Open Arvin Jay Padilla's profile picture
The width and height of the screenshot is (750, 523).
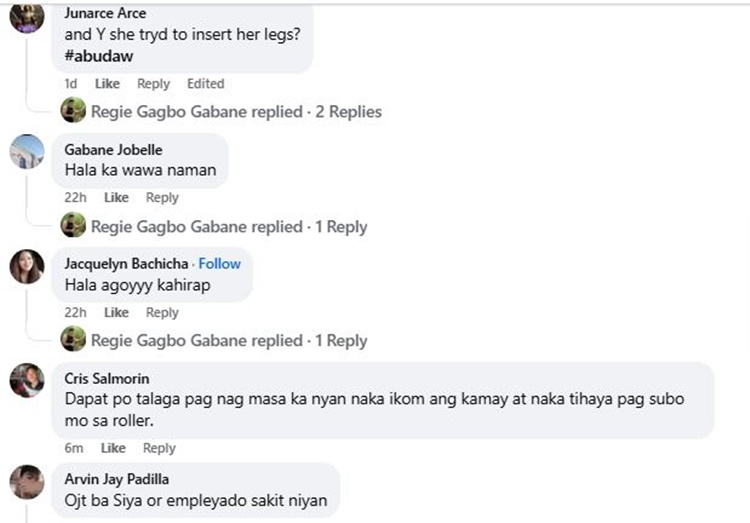pyautogui.click(x=27, y=481)
